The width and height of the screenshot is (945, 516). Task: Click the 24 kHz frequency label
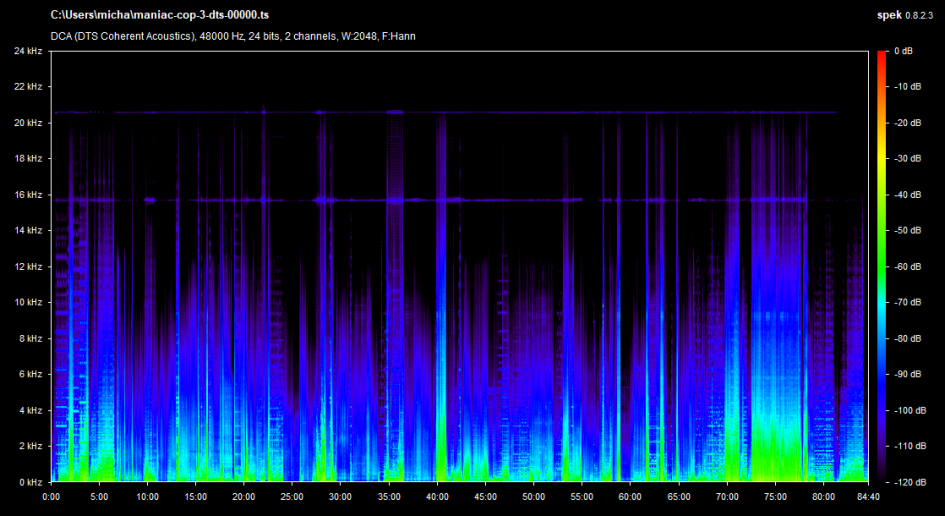point(27,50)
